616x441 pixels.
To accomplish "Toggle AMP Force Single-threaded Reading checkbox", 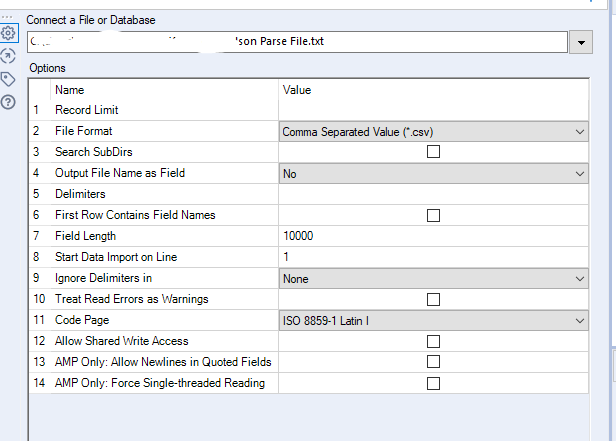I will tap(434, 383).
